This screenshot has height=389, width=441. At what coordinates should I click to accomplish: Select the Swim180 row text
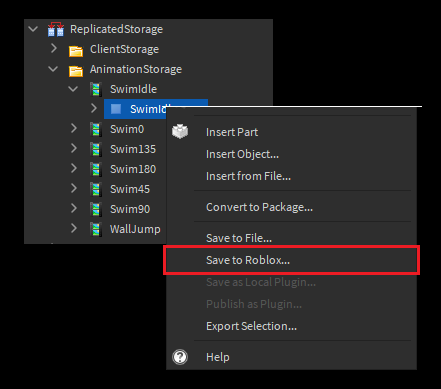(133, 169)
